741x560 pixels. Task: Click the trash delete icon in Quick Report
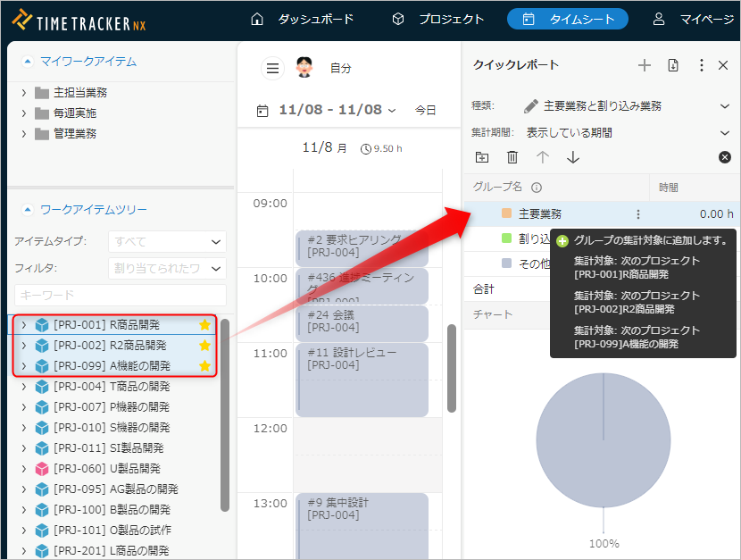(x=512, y=157)
